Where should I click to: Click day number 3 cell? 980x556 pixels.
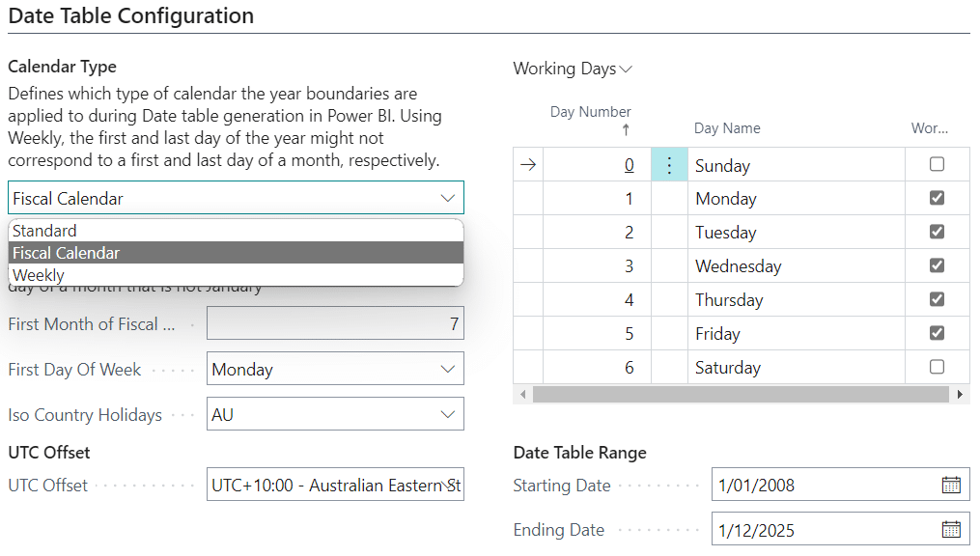pyautogui.click(x=597, y=266)
